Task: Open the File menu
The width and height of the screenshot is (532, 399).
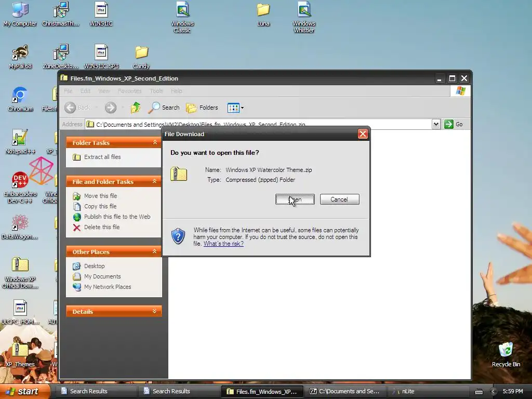Action: [x=68, y=91]
